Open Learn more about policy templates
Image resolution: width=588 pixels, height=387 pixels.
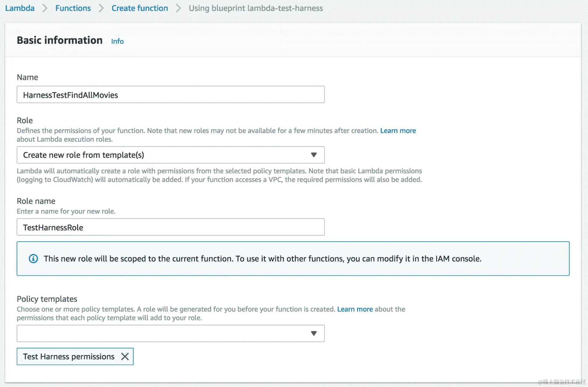click(355, 309)
